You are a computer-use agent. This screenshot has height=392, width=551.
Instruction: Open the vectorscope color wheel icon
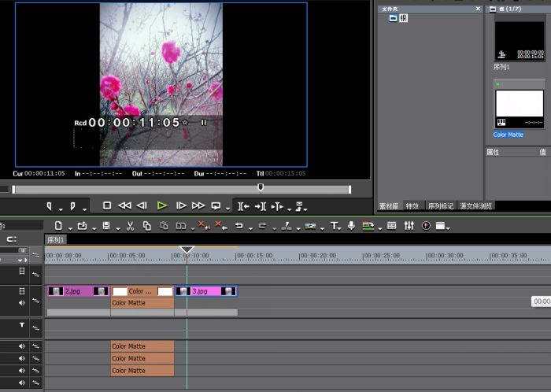point(426,226)
